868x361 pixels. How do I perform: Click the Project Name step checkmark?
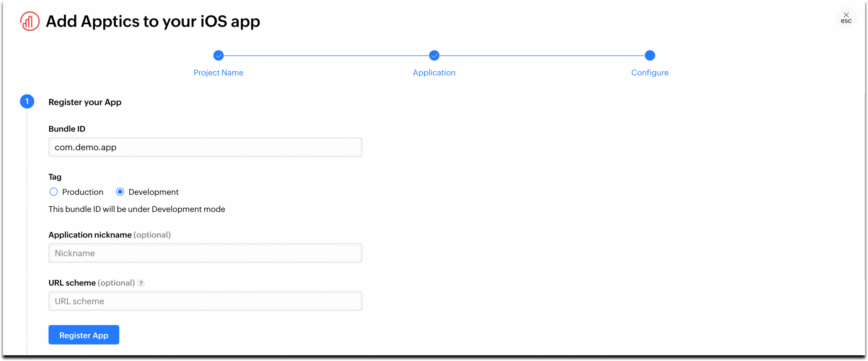pos(218,56)
